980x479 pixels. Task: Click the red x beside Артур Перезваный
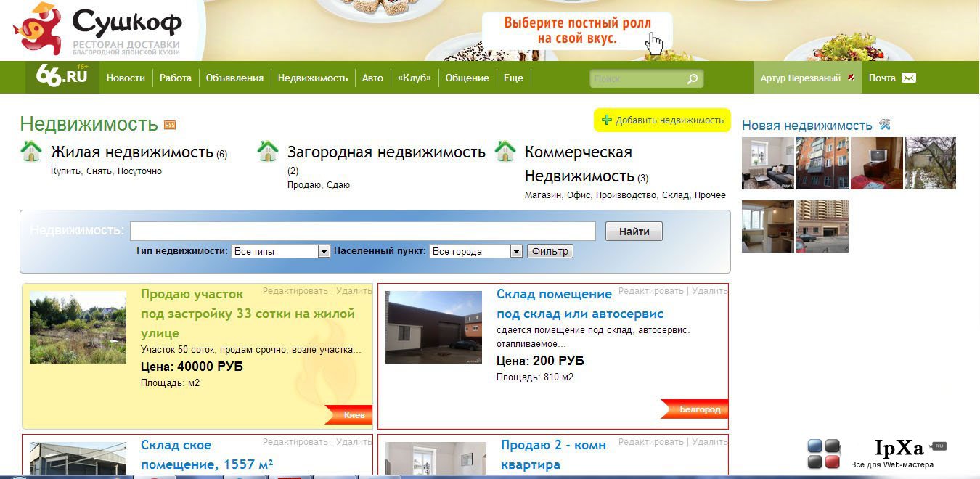point(851,77)
